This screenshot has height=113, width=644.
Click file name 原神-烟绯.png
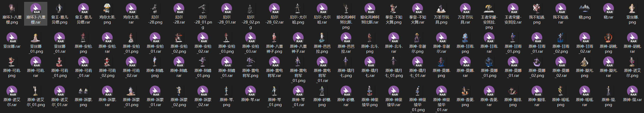513,102
